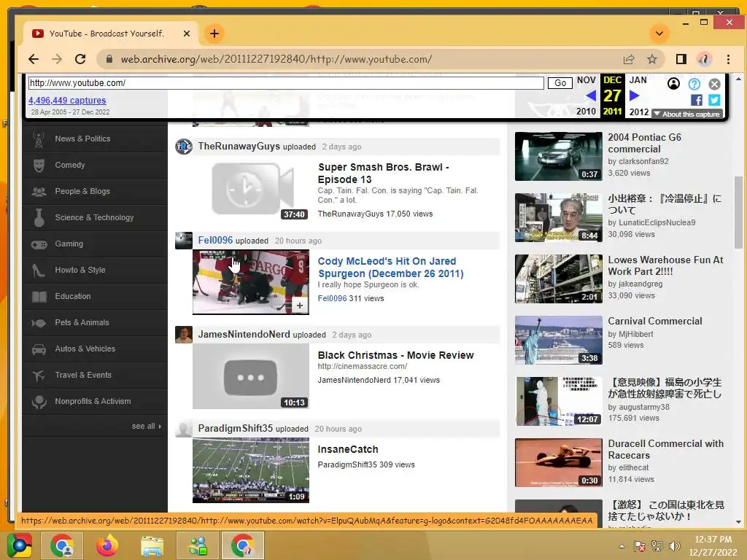Click the browser share icon

click(629, 59)
